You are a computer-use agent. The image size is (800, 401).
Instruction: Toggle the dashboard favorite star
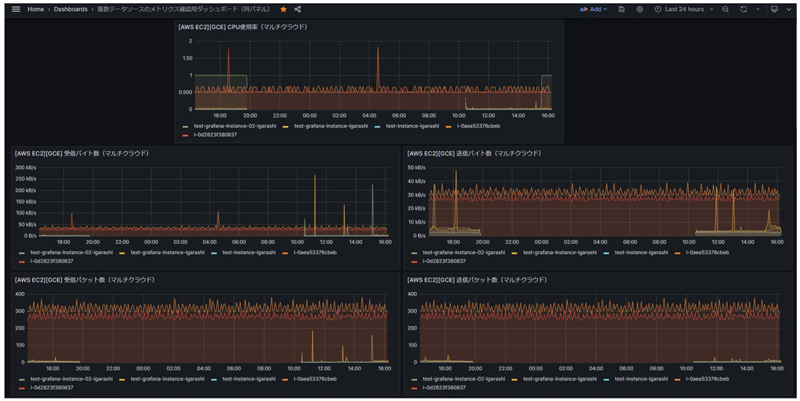[x=284, y=9]
